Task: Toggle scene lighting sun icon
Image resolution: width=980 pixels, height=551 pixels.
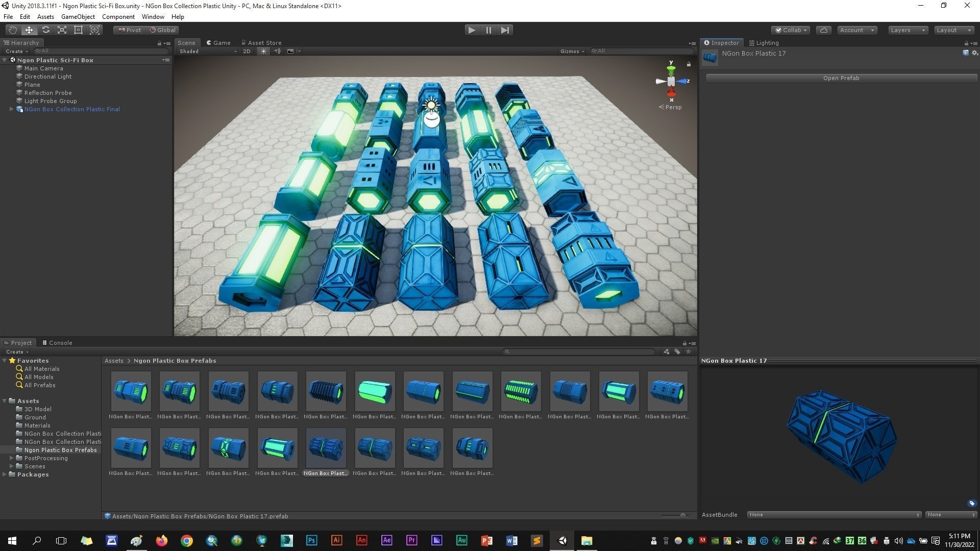Action: pos(263,51)
